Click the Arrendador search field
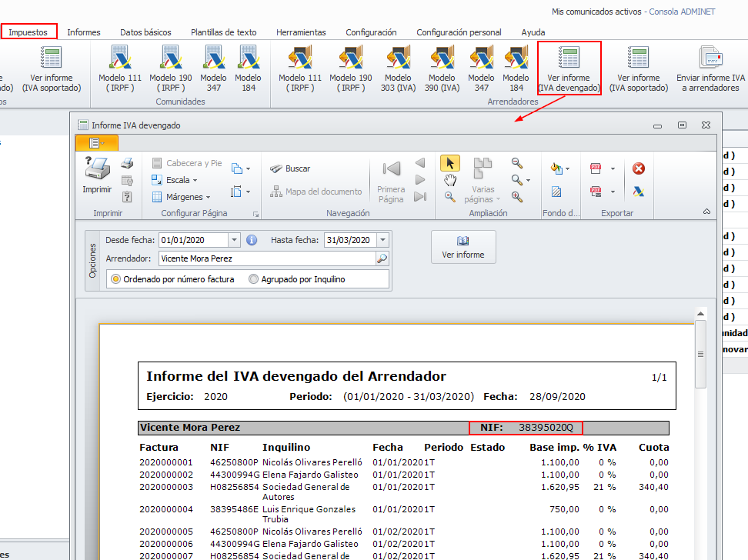Screen dimensions: 748x560 click(x=266, y=259)
